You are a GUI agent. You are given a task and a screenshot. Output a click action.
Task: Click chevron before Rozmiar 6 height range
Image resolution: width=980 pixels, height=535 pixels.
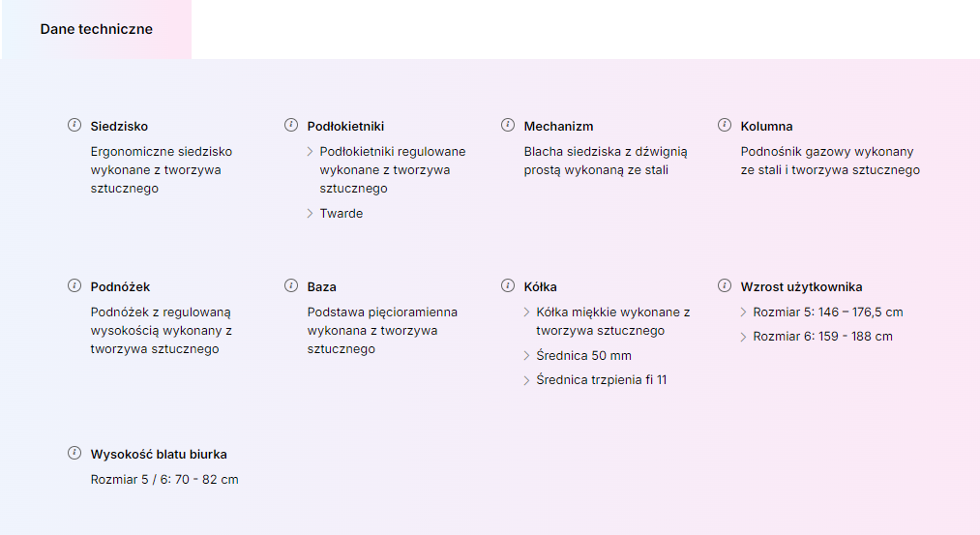pyautogui.click(x=743, y=337)
